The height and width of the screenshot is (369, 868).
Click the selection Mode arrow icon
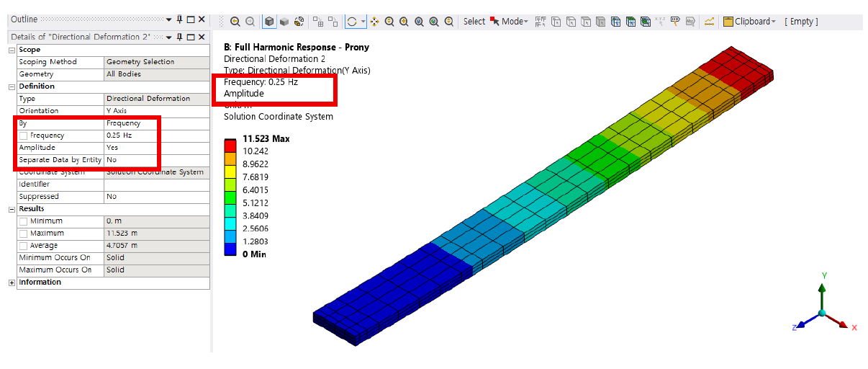tap(494, 22)
